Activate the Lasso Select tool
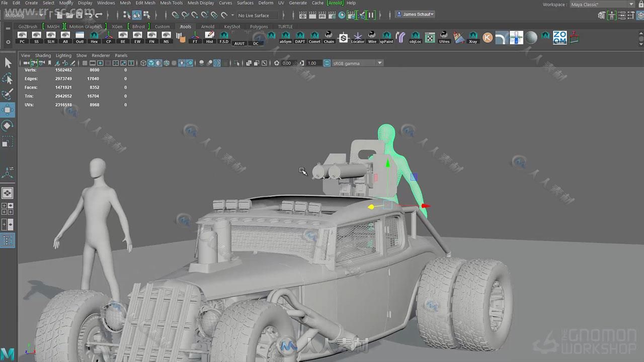 click(x=8, y=79)
